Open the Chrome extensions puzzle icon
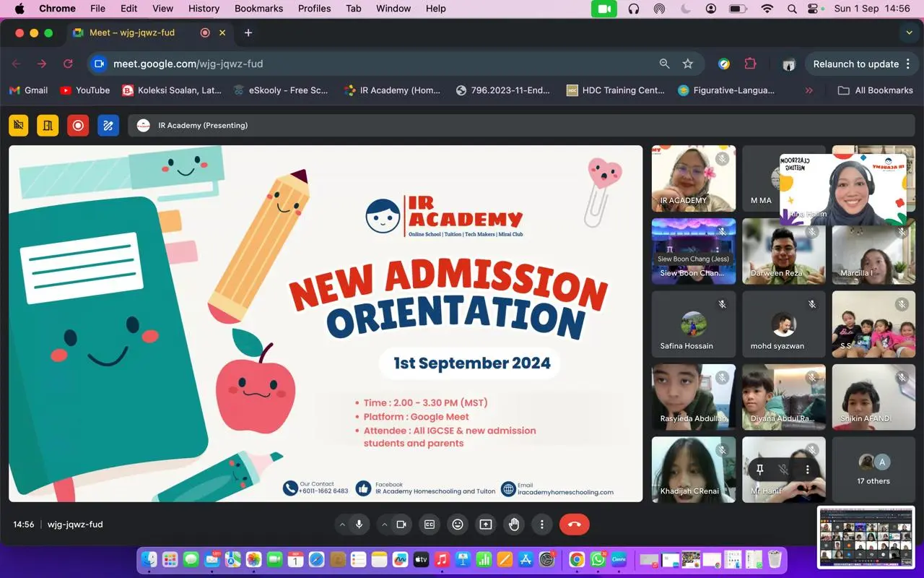 pos(750,64)
